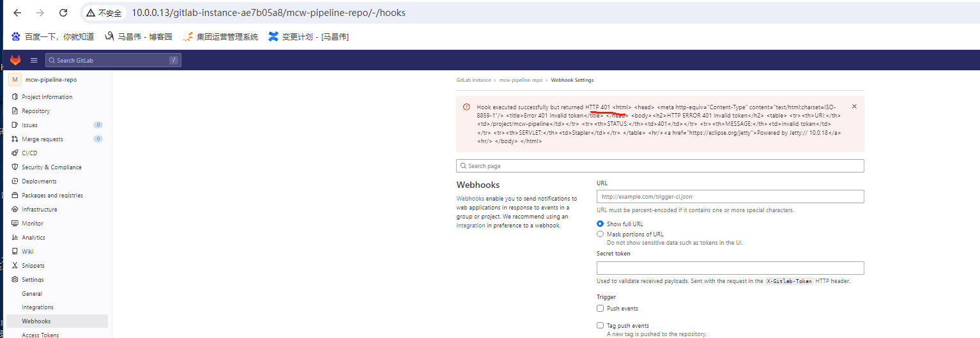The image size is (980, 338).
Task: Click the Settings gear icon
Action: tap(15, 280)
